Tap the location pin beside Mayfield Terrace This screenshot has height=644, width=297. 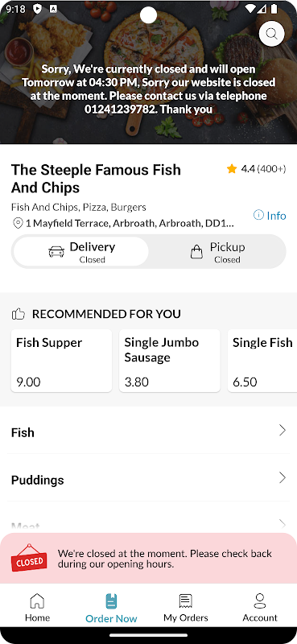click(18, 224)
